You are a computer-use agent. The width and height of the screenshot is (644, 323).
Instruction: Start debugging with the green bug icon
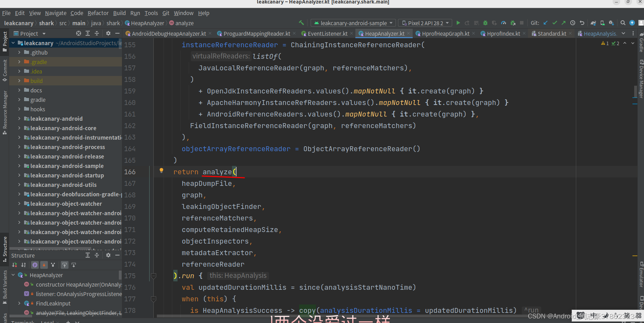(x=485, y=23)
